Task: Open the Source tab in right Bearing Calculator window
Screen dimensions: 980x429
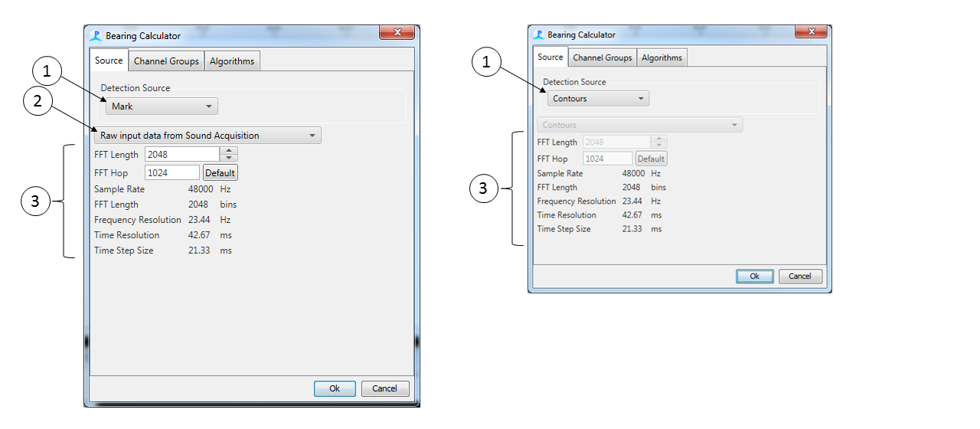Action: point(550,57)
